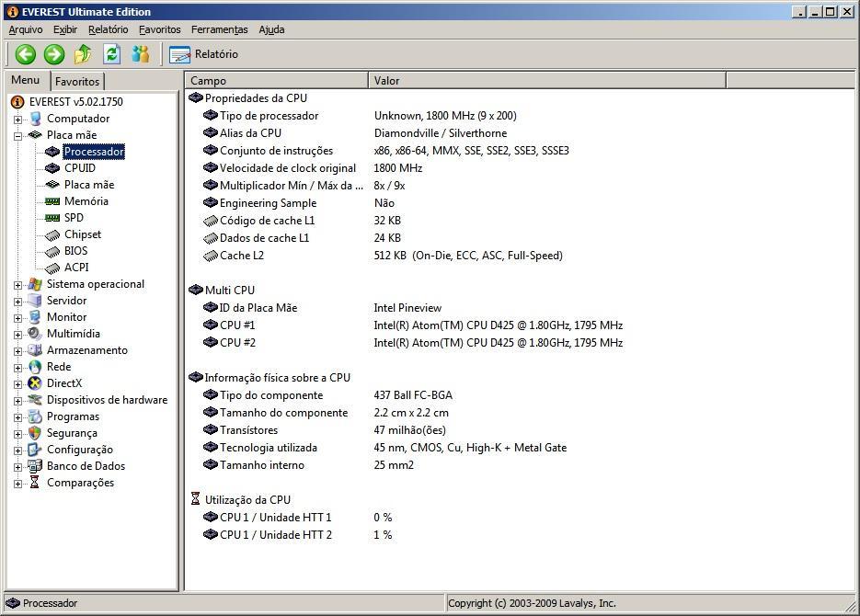Click the Computador computer icon
This screenshot has width=860, height=616.
(35, 119)
